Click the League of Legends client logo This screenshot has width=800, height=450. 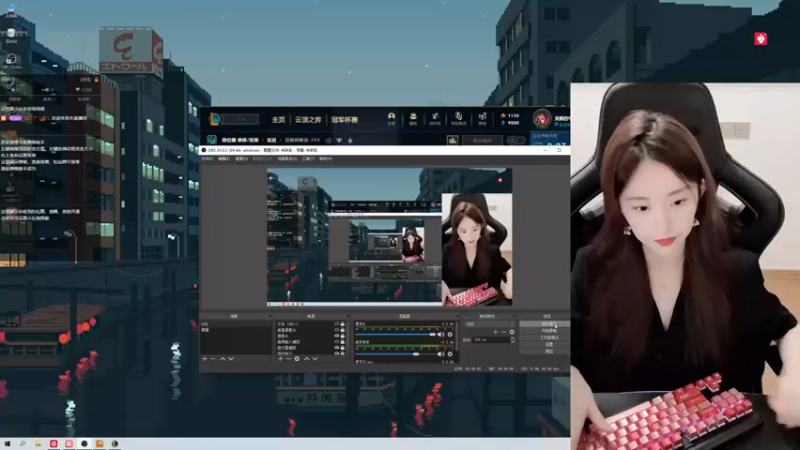click(x=215, y=119)
